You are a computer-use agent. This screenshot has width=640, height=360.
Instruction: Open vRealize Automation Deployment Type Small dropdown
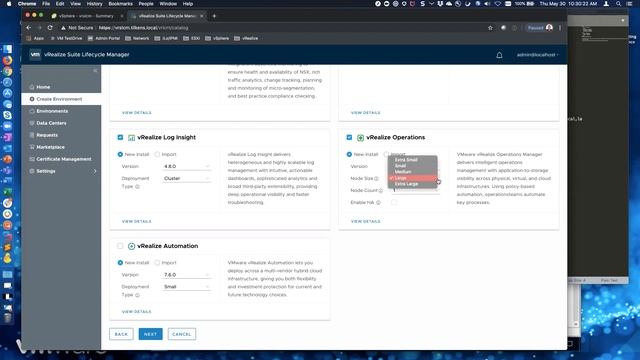pos(187,287)
